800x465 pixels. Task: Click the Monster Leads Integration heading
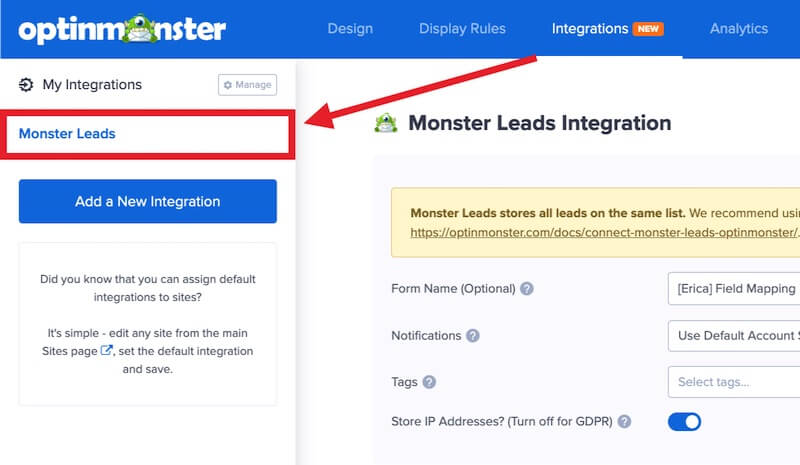coord(540,123)
